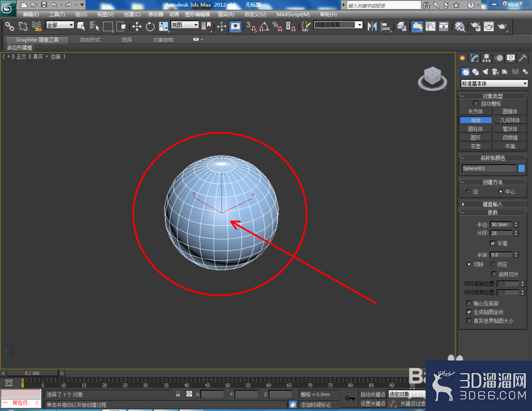The image size is (532, 411).
Task: Select the 中心 creation method radio
Action: click(x=501, y=191)
